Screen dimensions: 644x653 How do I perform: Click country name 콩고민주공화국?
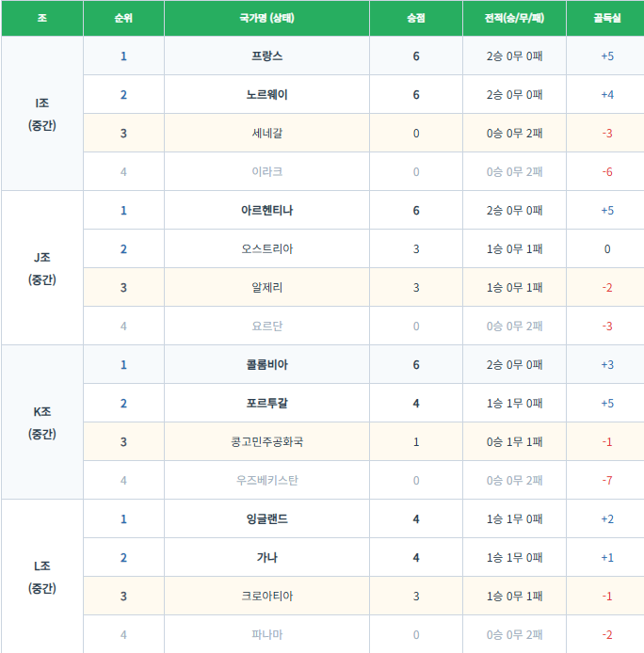(266, 442)
